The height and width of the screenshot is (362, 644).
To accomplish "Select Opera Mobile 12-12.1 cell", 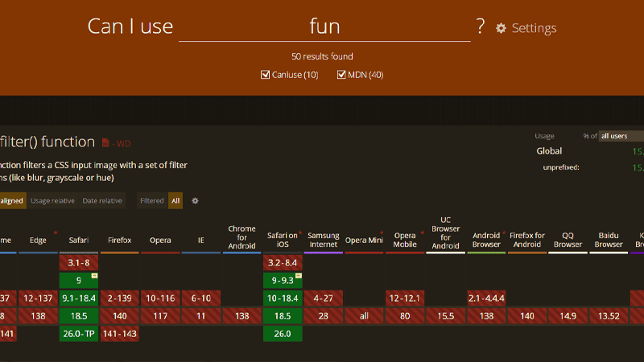I will (x=405, y=298).
